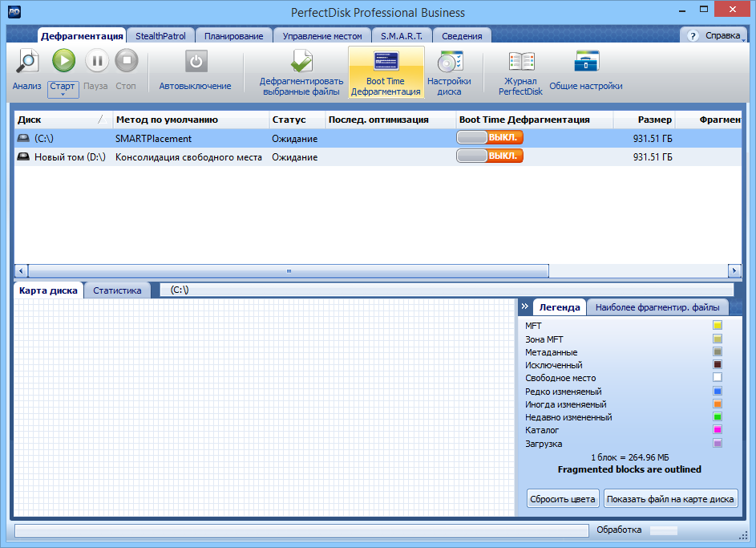Click the Сбросить цвета button

click(x=563, y=499)
